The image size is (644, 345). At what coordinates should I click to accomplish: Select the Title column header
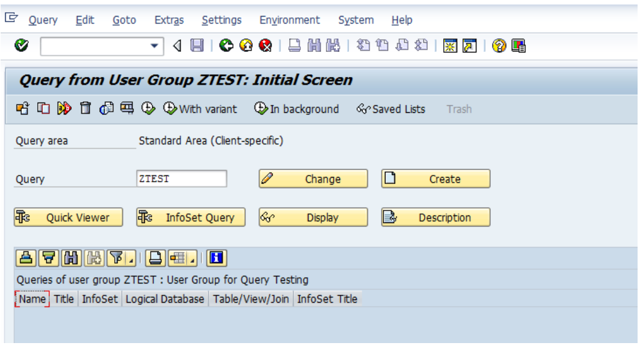64,299
